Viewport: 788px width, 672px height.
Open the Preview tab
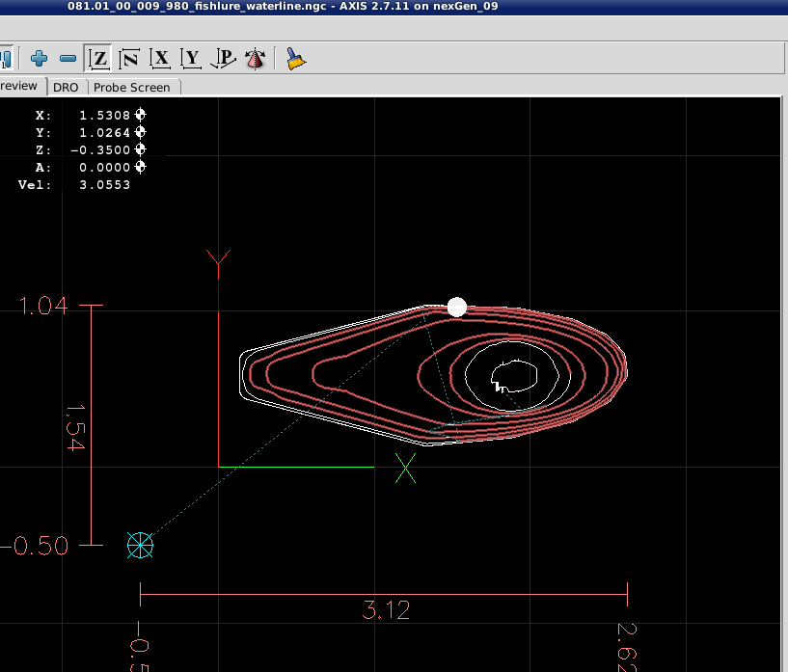pos(19,87)
